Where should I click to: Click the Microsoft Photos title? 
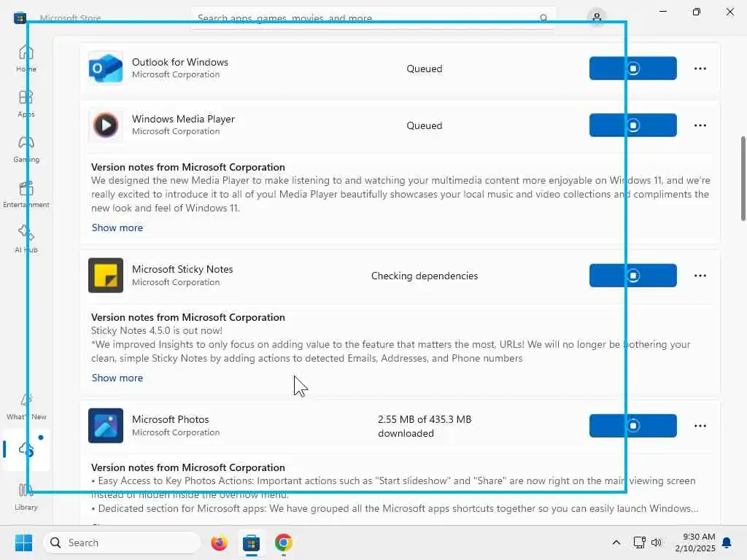[x=171, y=419]
